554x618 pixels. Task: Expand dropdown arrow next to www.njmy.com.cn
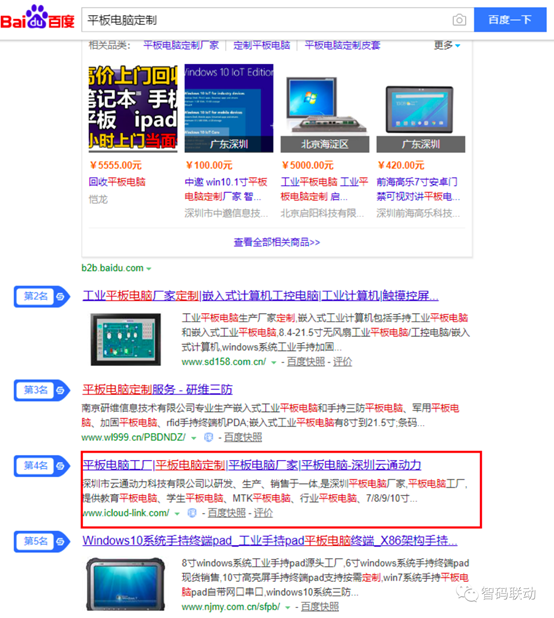click(288, 607)
